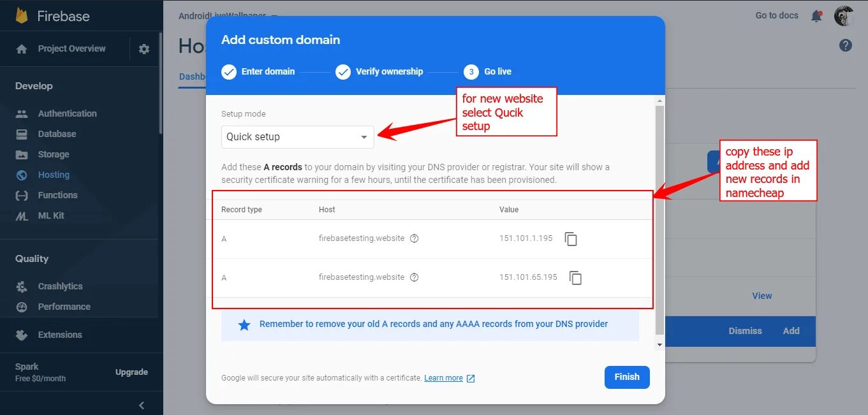Screen dimensions: 868x415
Task: Open Functions in the sidebar
Action: tap(57, 196)
